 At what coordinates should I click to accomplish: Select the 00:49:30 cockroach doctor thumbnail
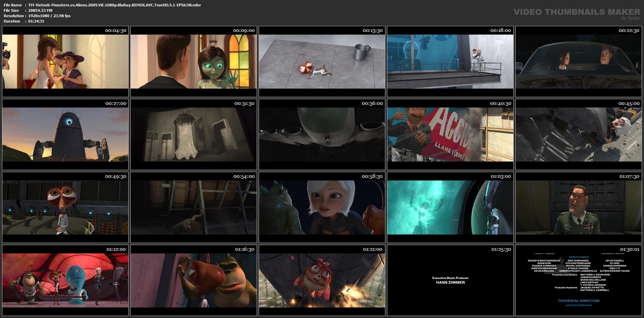tap(65, 207)
